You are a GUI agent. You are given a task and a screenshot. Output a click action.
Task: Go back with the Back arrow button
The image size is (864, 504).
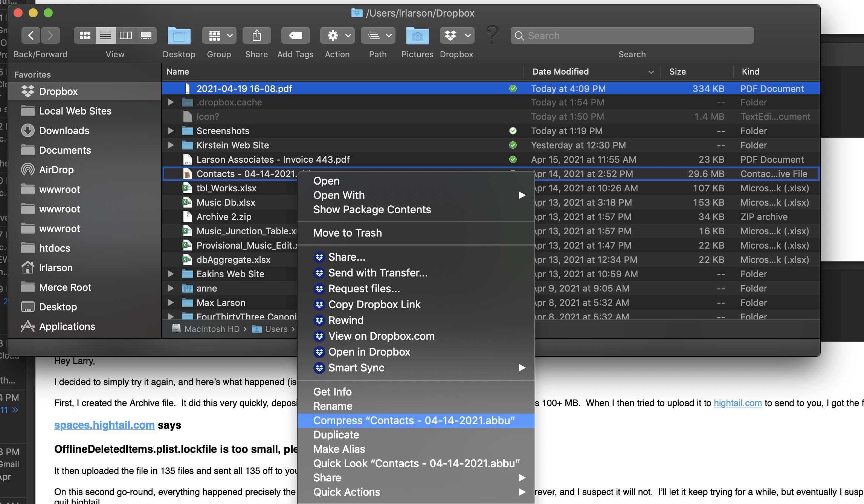31,36
